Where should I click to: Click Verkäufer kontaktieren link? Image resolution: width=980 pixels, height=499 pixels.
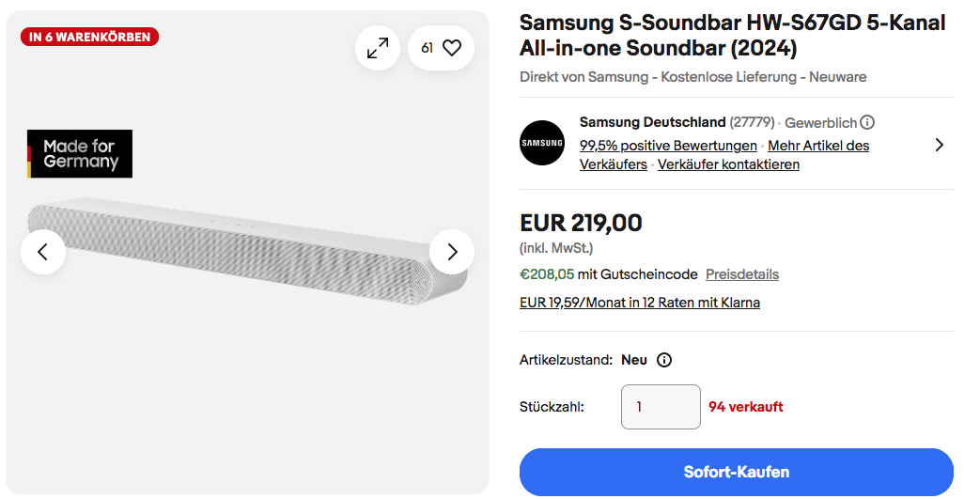[x=728, y=164]
